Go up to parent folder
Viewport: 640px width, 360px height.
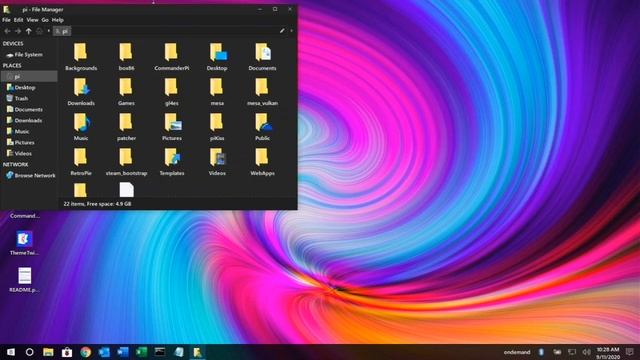pos(28,31)
